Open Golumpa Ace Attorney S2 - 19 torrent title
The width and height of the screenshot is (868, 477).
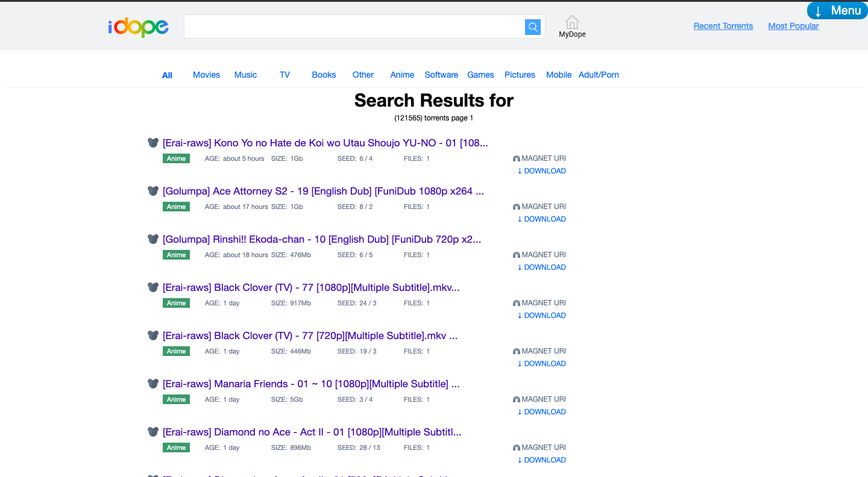[323, 191]
